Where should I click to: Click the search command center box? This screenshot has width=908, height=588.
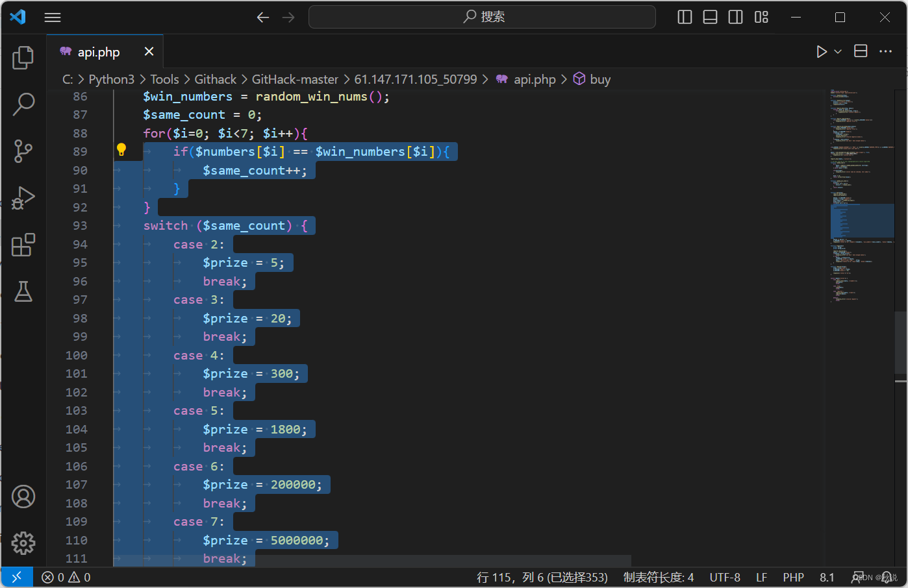482,17
